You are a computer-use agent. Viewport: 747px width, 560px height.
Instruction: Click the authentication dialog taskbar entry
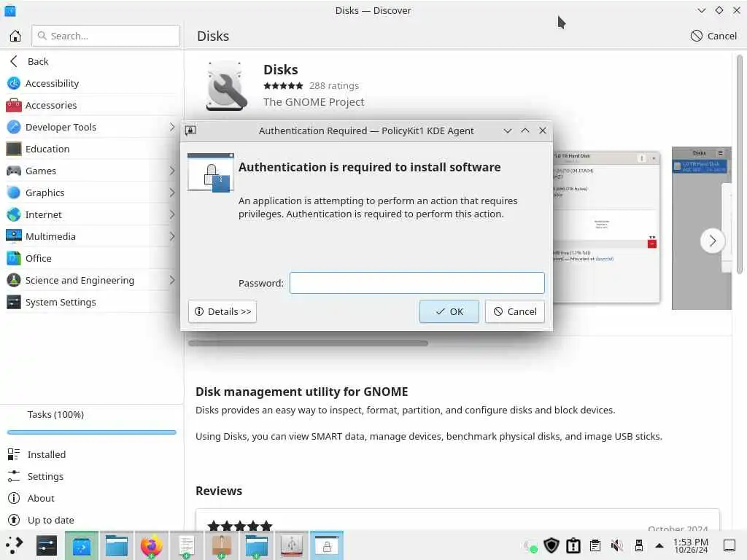[327, 545]
